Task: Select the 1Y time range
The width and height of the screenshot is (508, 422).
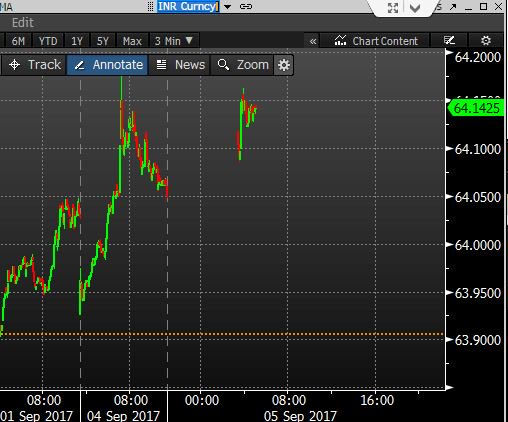Action: click(x=77, y=41)
